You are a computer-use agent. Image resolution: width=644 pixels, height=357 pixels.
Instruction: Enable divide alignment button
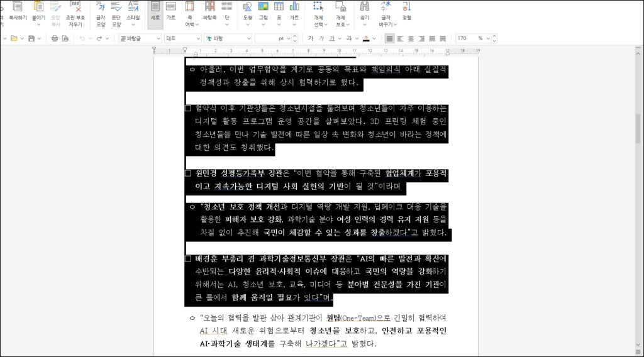[x=443, y=38]
